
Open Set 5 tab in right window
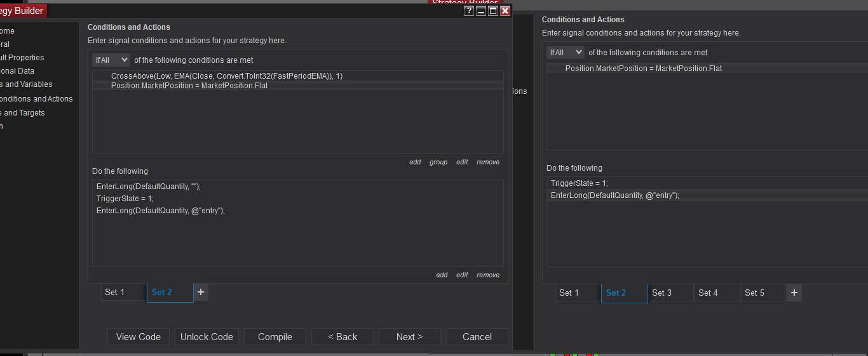tap(763, 293)
